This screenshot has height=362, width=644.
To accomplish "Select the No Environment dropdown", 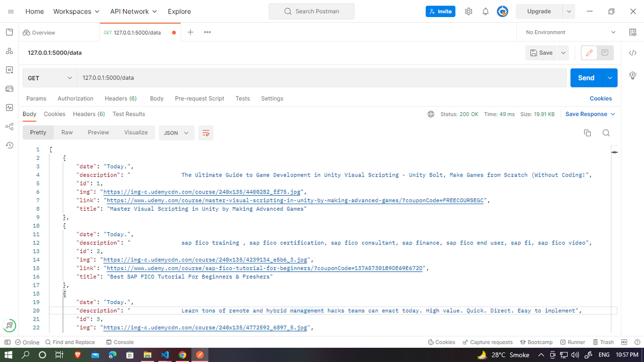I will [x=571, y=32].
